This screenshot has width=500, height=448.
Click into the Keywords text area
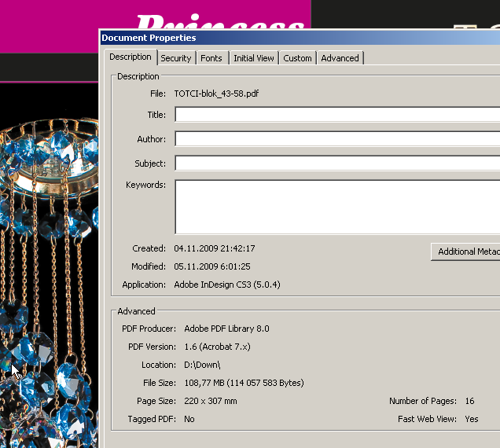337,207
